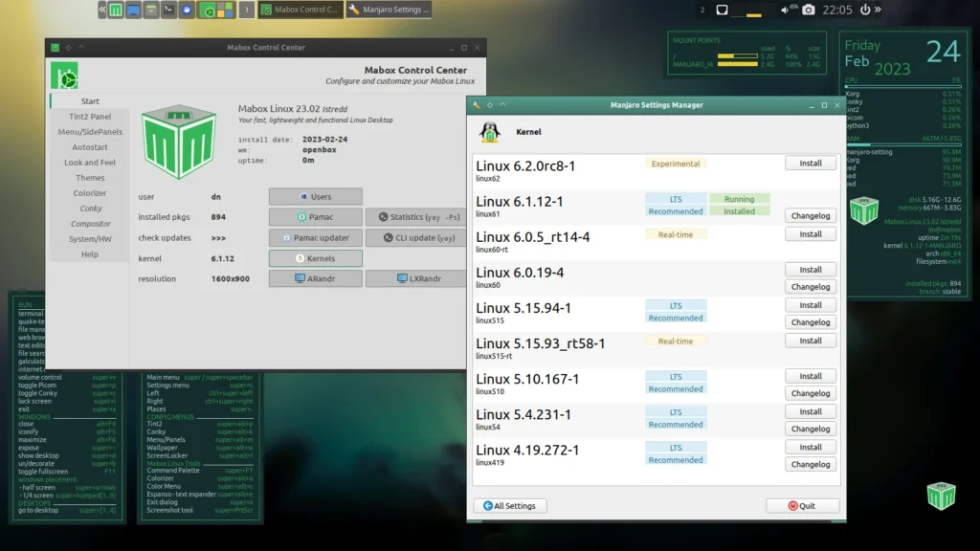Collapse the panel with the left double-chevron
980x551 pixels.
click(x=101, y=10)
